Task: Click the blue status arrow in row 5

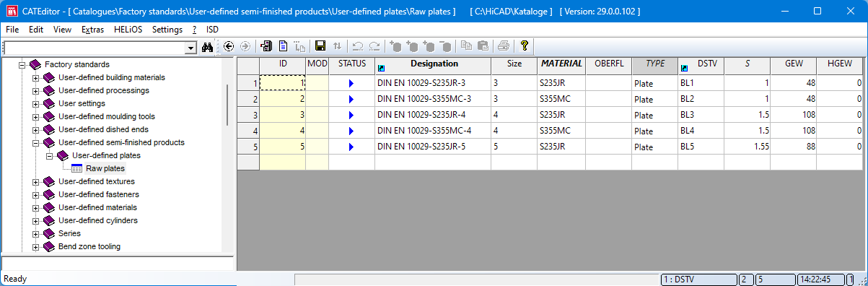Action: [x=351, y=147]
